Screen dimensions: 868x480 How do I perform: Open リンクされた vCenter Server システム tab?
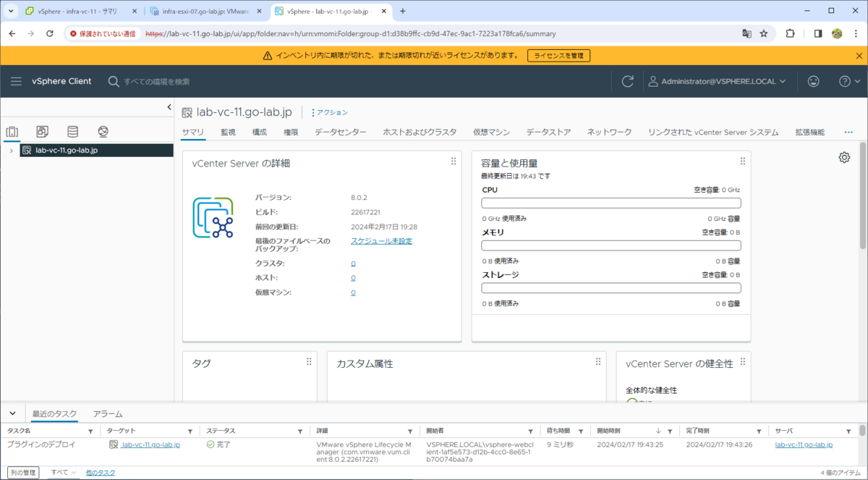click(713, 132)
